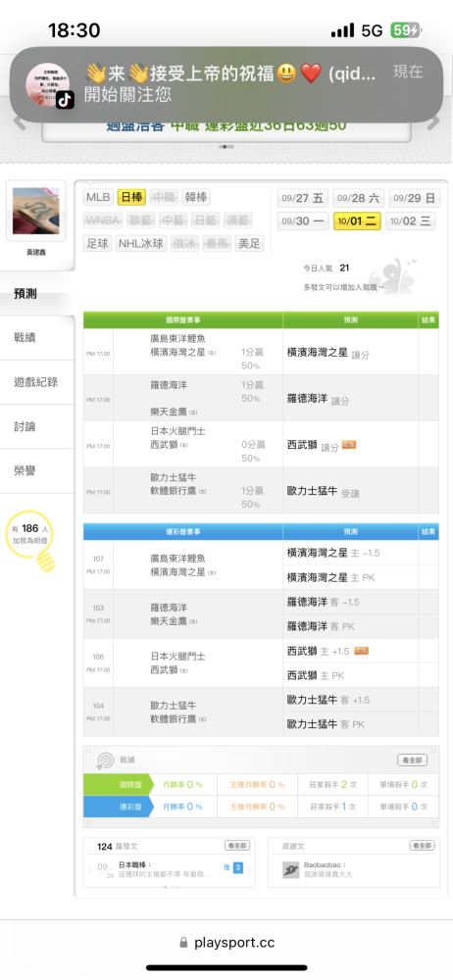This screenshot has height=980, width=453.
Task: Click the 國際盤 win-rate label
Action: pyautogui.click(x=119, y=784)
